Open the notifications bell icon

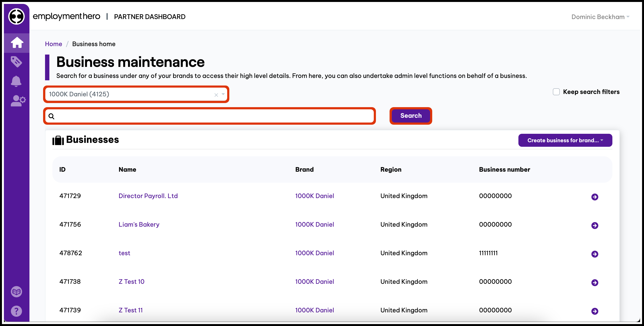point(16,81)
